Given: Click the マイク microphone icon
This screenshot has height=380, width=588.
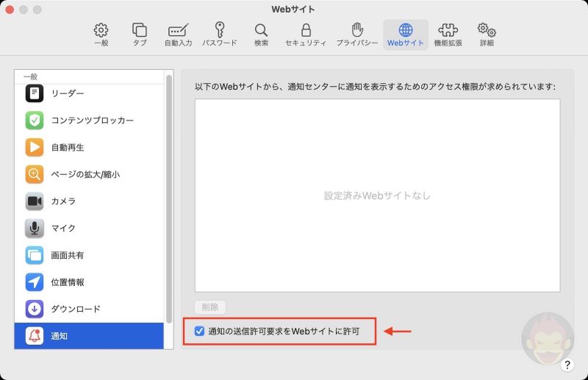Looking at the screenshot, I should click(x=35, y=228).
